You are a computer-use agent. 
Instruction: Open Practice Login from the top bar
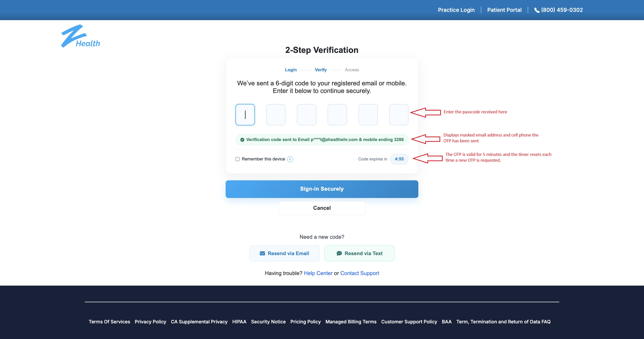(x=456, y=10)
